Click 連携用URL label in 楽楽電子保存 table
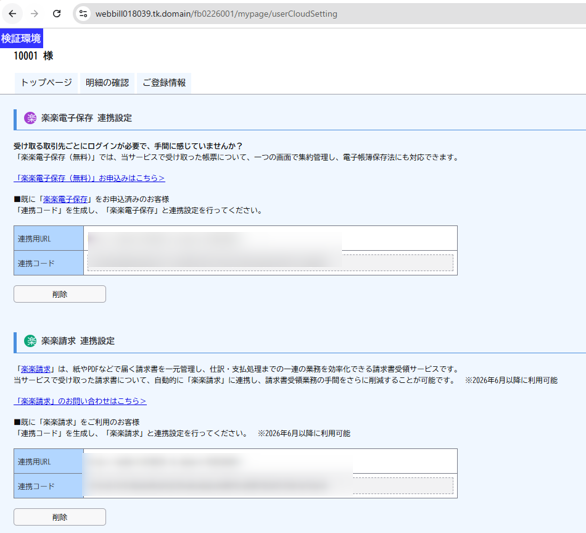Image resolution: width=586 pixels, height=533 pixels. point(34,239)
